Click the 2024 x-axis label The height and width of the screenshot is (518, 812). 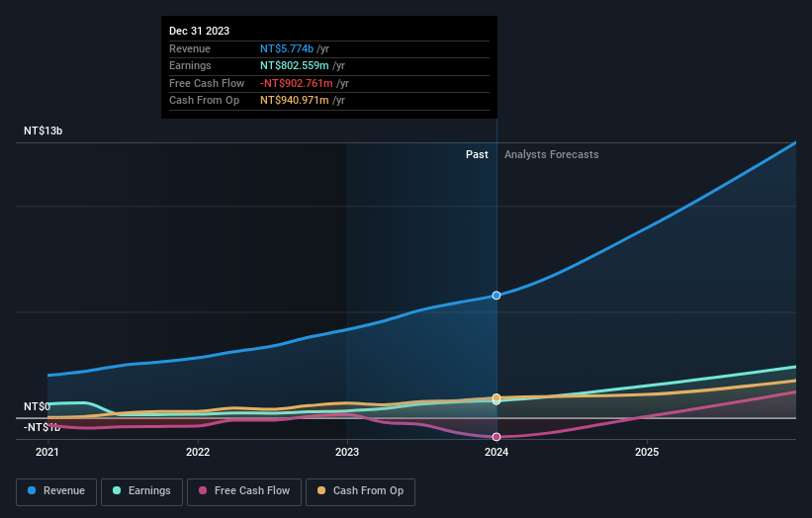tap(496, 453)
